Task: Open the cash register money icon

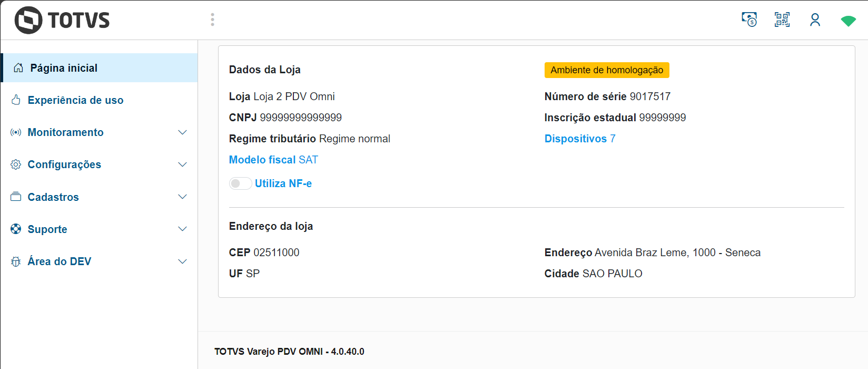Action: (749, 20)
